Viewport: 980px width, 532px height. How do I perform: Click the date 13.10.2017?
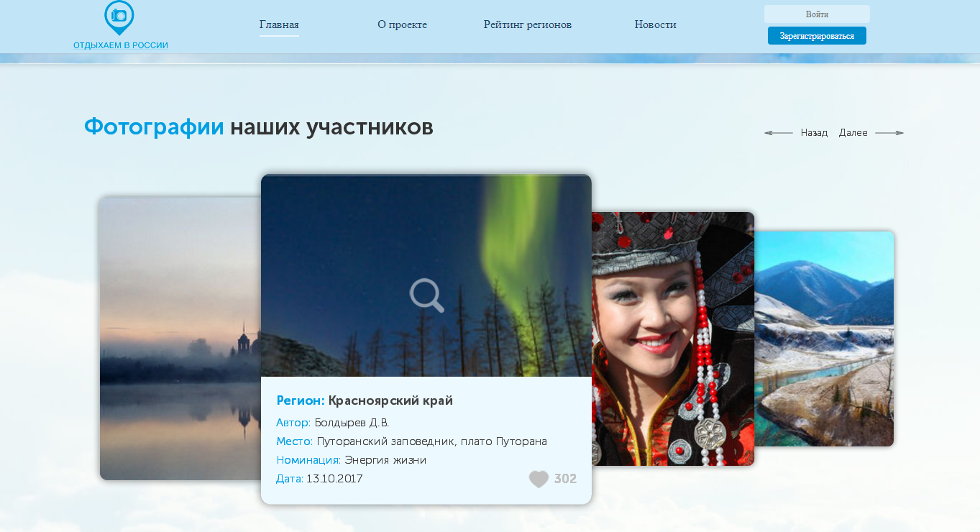click(x=334, y=479)
